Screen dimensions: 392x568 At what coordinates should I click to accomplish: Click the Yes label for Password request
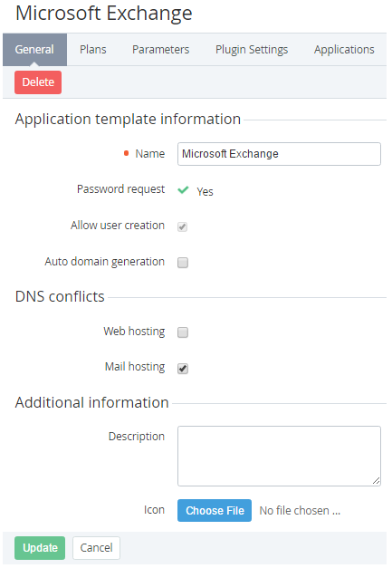click(205, 192)
